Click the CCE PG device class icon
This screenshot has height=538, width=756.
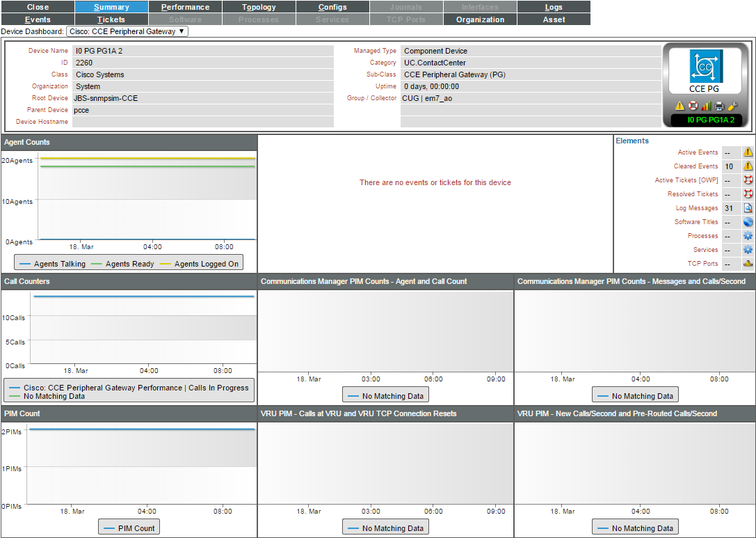[x=705, y=66]
